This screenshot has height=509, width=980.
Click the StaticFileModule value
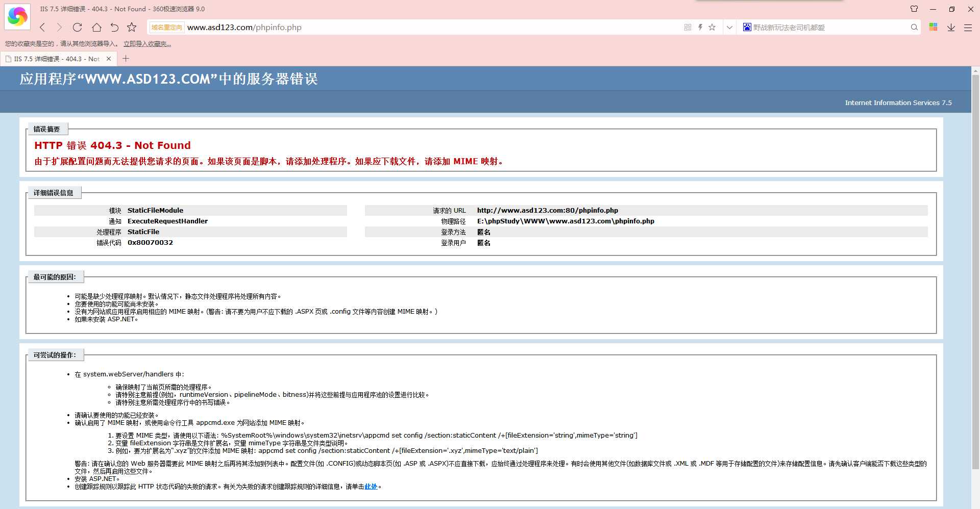(x=155, y=210)
